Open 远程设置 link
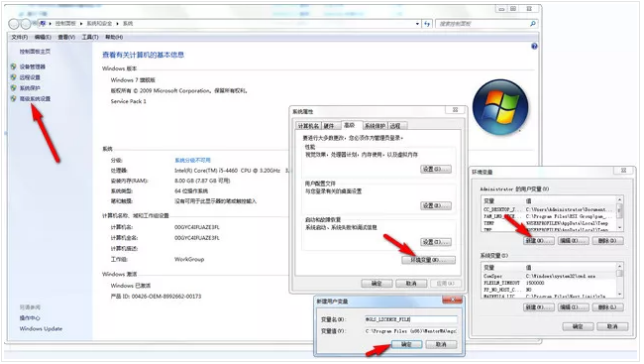644x364 pixels. pyautogui.click(x=30, y=77)
